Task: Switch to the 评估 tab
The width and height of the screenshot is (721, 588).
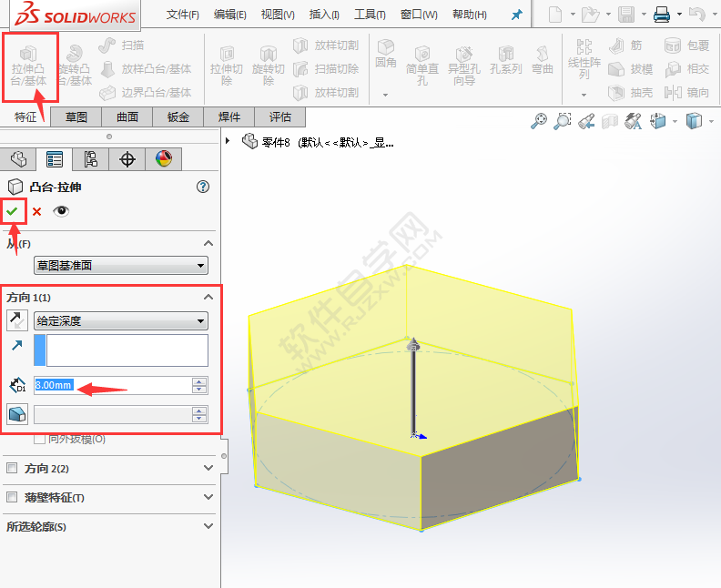Action: [280, 117]
